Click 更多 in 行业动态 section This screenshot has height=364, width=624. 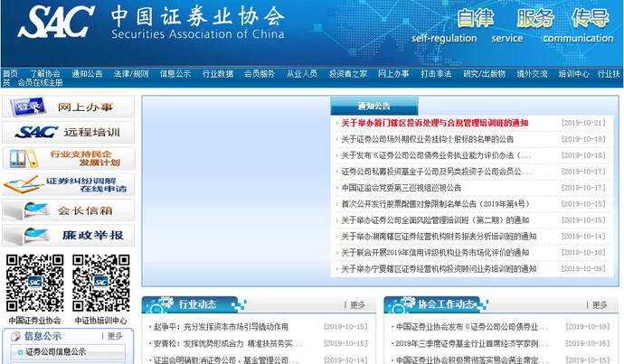357,304
